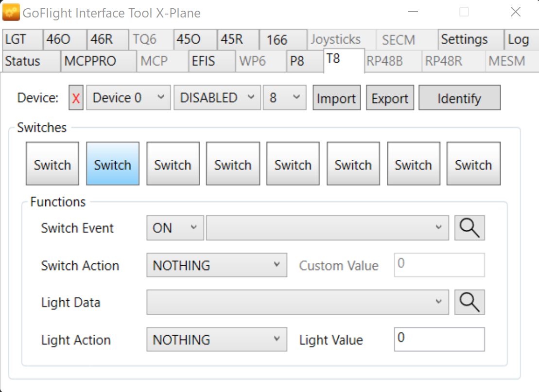Go to the Settings tab
This screenshot has width=539, height=392.
tap(470, 39)
